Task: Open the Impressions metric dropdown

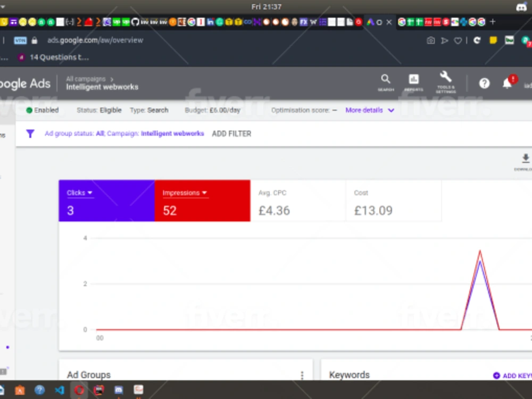Action: 185,193
